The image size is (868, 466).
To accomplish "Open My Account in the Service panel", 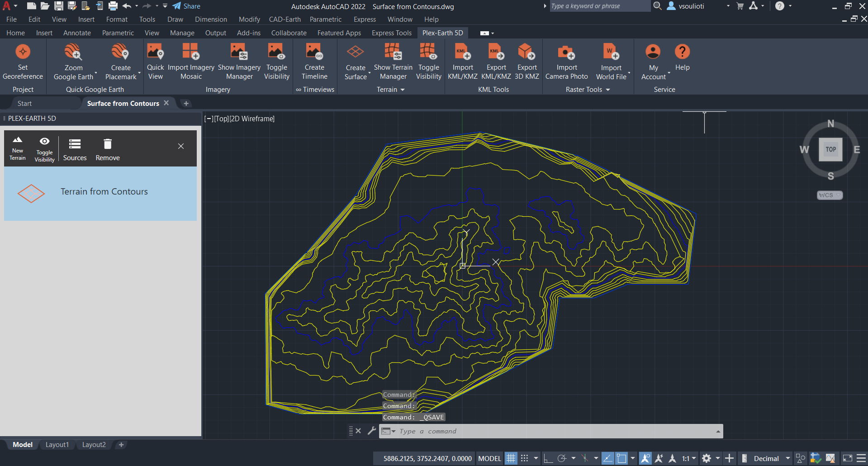I will coord(653,61).
